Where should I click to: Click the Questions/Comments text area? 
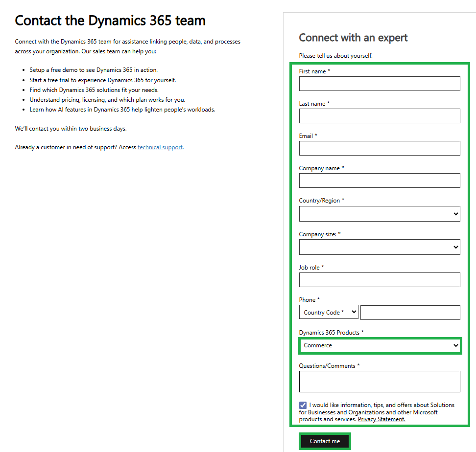[x=380, y=382]
